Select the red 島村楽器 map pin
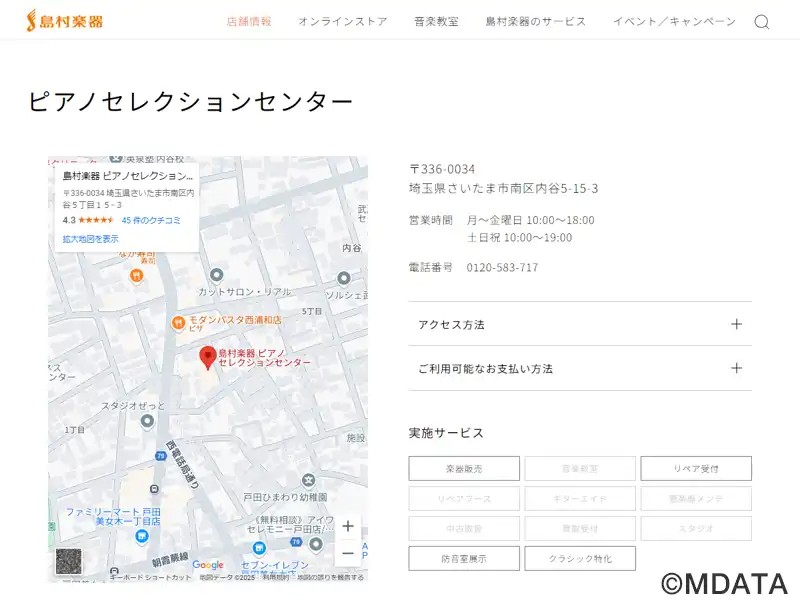 [x=208, y=357]
